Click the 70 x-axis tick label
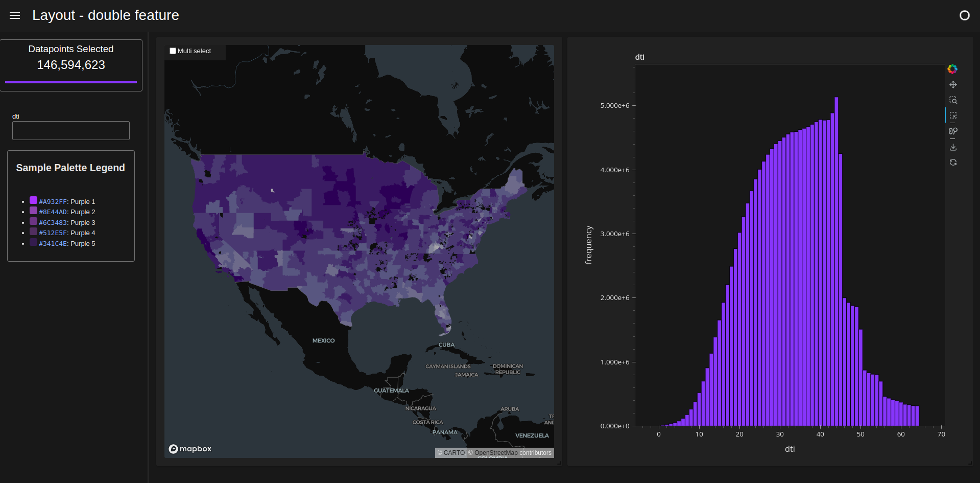Screen dimensions: 980x483 (941, 434)
